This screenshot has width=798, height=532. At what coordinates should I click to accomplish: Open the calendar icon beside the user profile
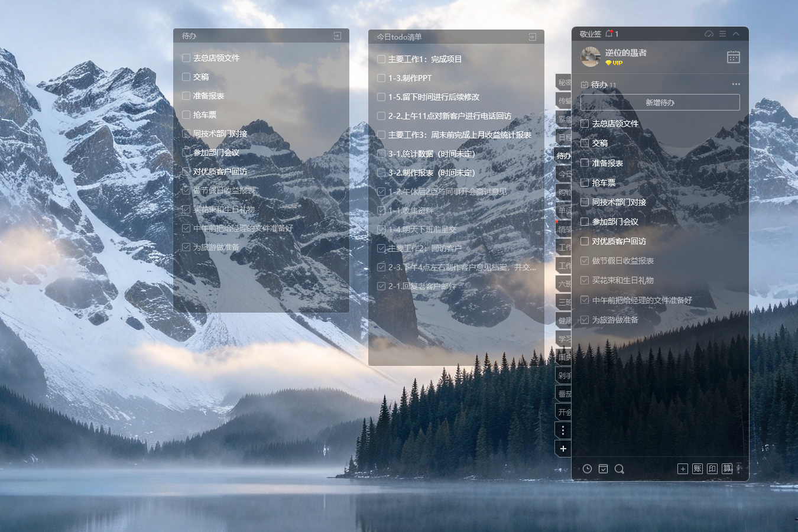pyautogui.click(x=734, y=57)
